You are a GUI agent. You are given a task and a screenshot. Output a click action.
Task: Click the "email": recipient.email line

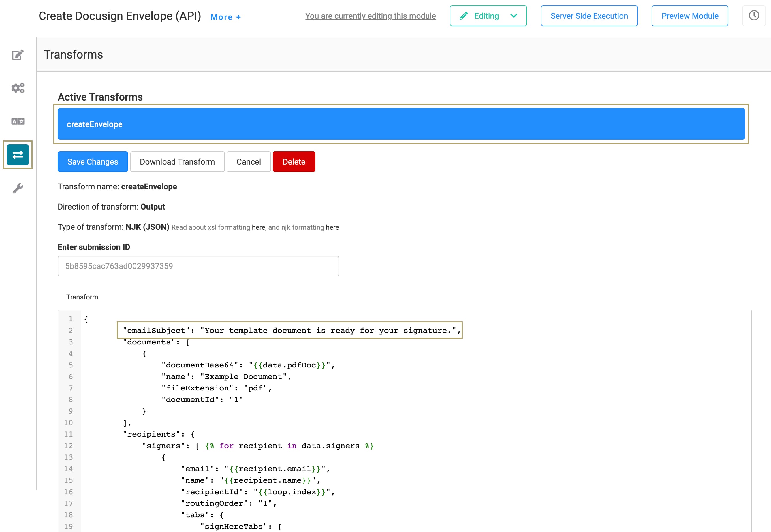(255, 469)
